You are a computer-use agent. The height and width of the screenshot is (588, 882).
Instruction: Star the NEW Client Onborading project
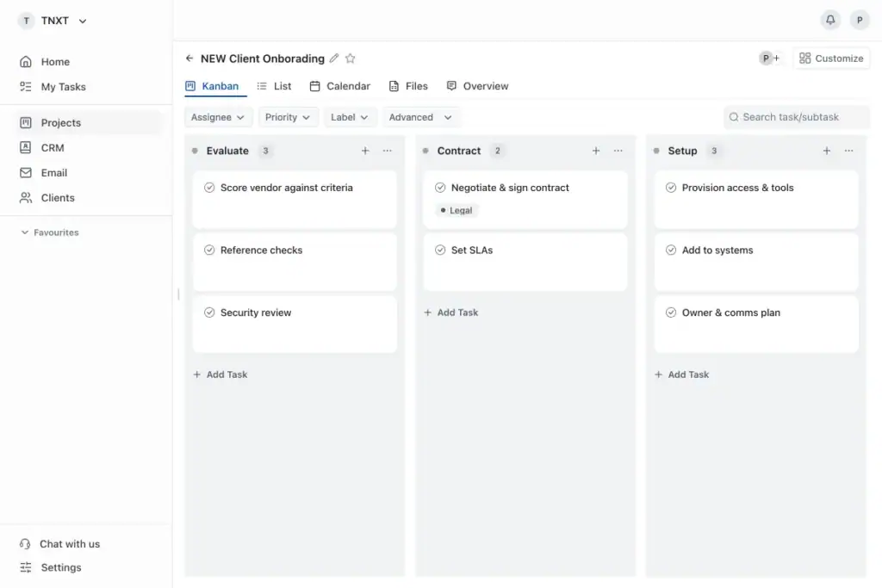click(x=350, y=59)
